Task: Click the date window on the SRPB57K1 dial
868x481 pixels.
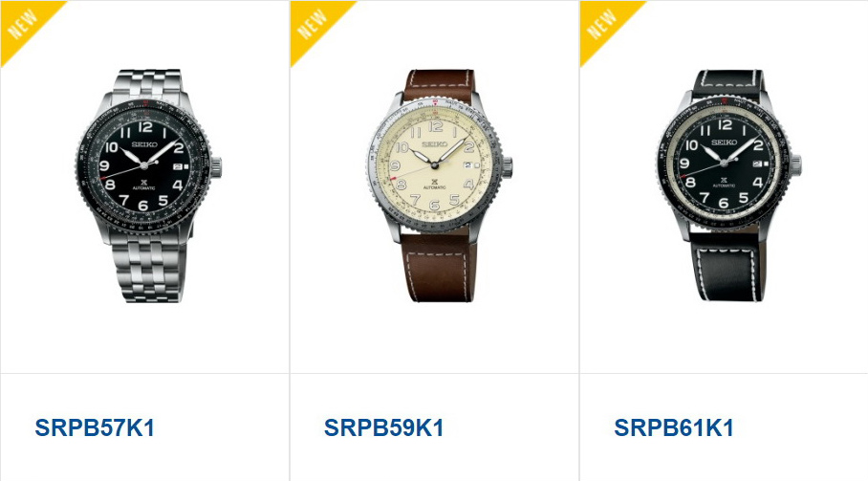Action: [x=181, y=165]
